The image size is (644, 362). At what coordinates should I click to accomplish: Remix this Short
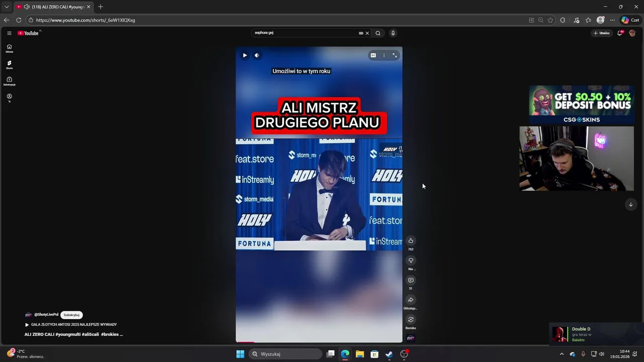(x=411, y=319)
